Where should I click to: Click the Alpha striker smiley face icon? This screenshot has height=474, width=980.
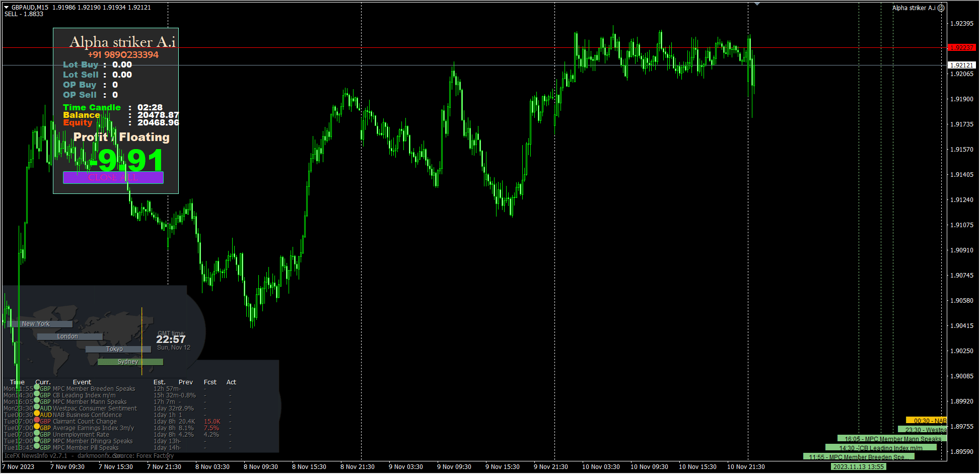pos(941,8)
